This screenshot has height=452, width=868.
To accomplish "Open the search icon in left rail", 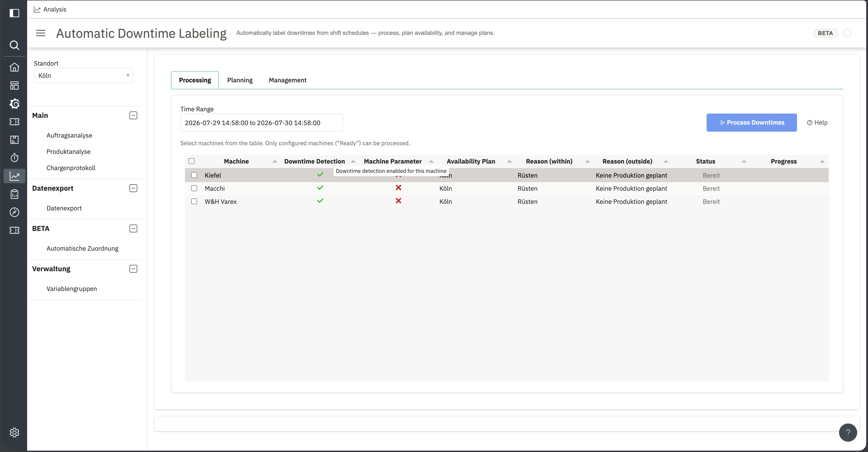I will coord(14,45).
